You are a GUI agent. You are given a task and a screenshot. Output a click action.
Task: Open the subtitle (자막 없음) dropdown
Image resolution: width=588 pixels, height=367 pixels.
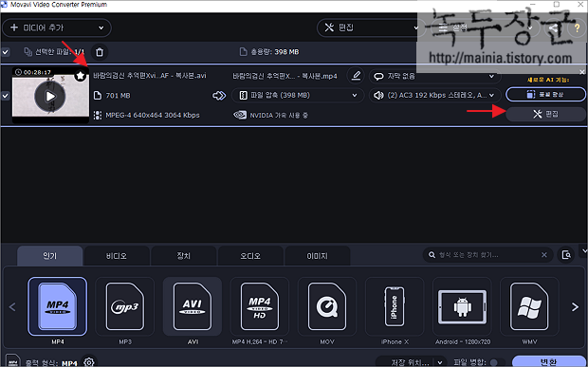pos(435,77)
